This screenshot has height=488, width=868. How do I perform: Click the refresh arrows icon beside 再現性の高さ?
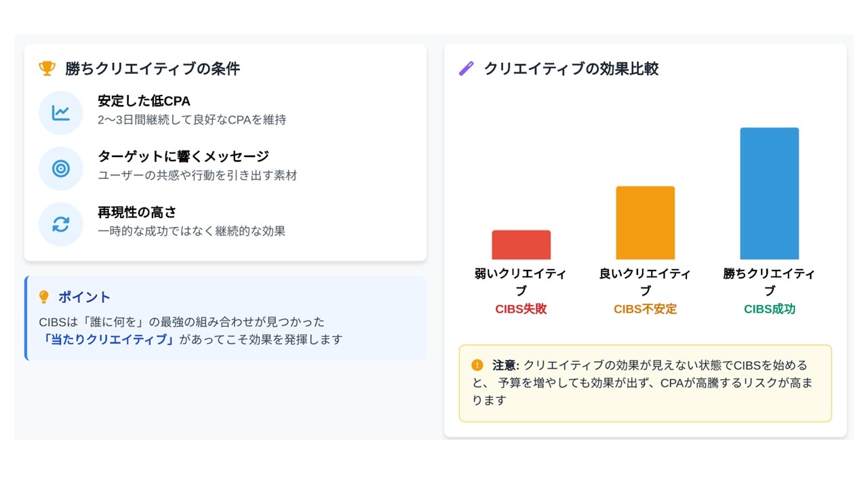[61, 224]
